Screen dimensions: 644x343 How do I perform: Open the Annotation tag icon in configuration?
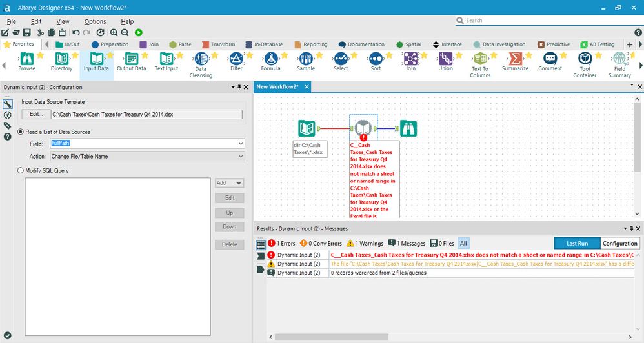point(7,126)
